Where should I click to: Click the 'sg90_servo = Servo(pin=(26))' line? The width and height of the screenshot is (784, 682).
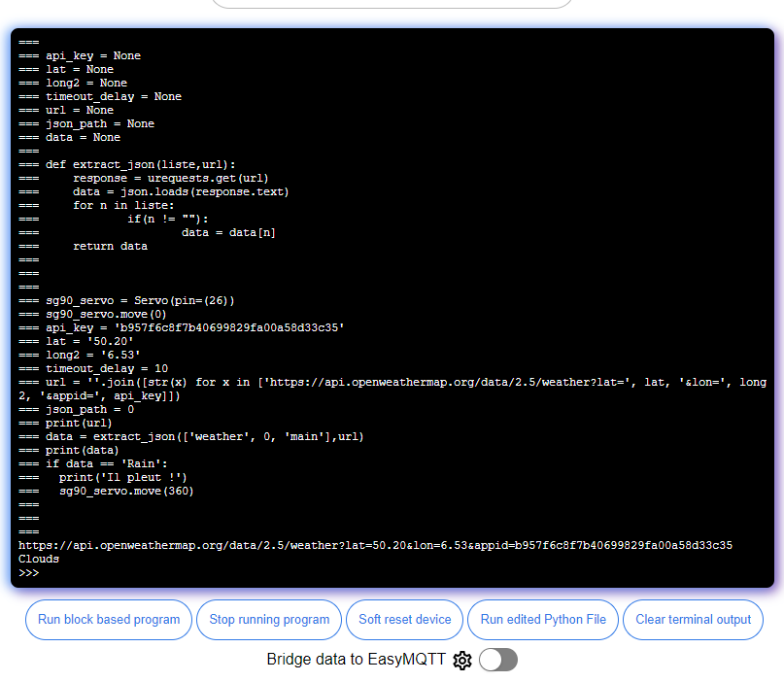140,301
